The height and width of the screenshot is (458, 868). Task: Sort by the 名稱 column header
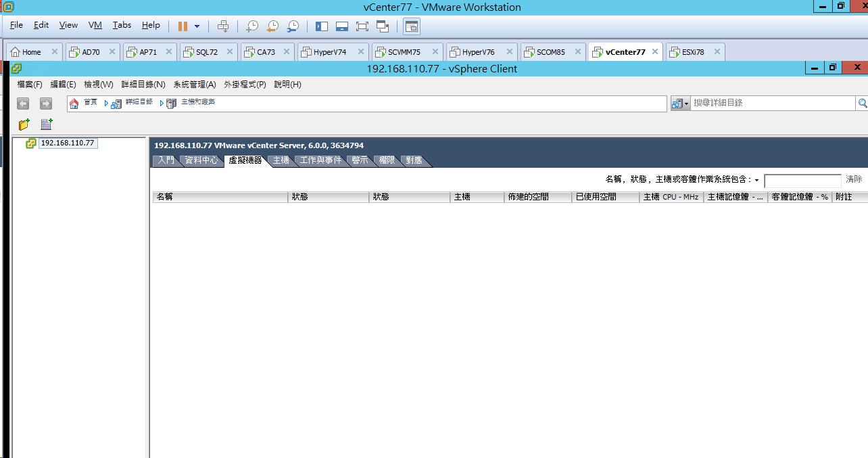220,197
